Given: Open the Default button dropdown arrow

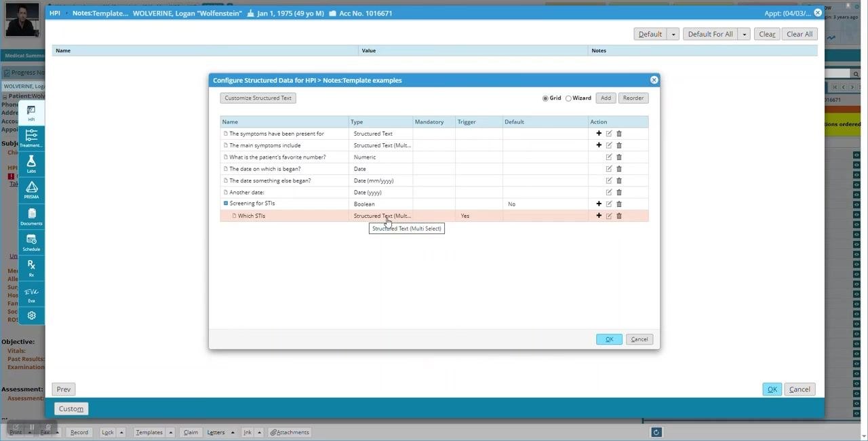Looking at the screenshot, I should coord(673,34).
